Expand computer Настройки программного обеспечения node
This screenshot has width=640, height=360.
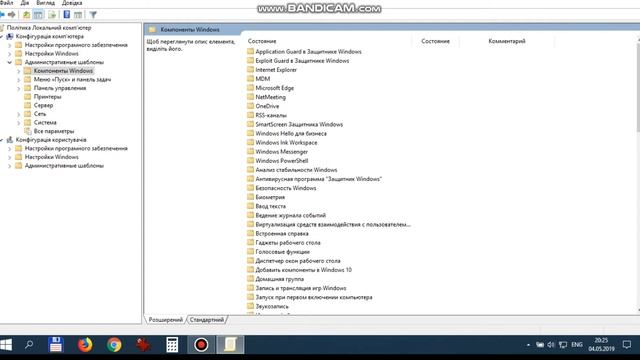coord(9,45)
